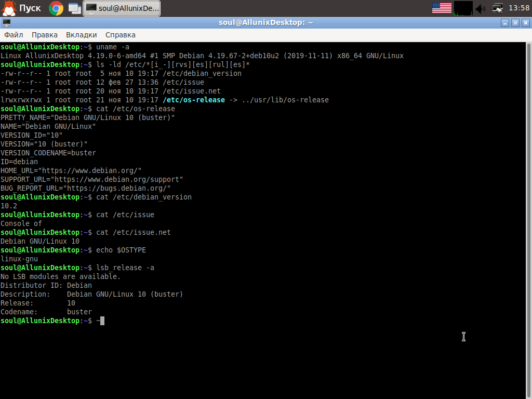Click the 13:58 clock
Viewport: 532px width, 399px height.
pyautogui.click(x=519, y=8)
